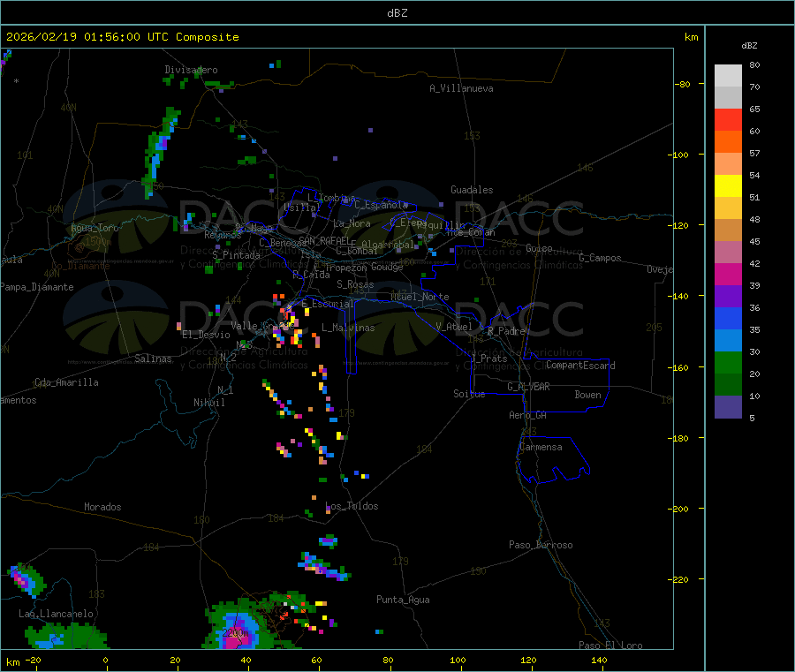Screen dimensions: 795x672
Task: Click the 'Paso_El_Loro' map label
Action: [611, 646]
